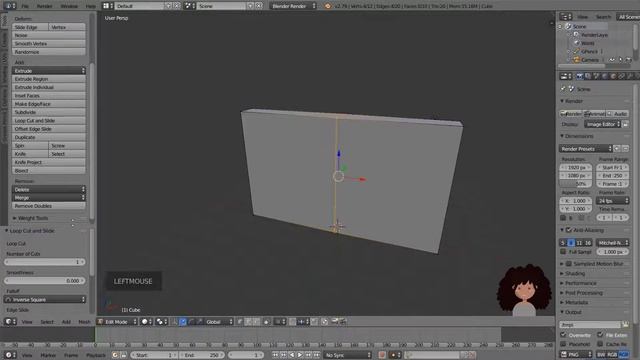Jump to the timeline end frame

[316, 355]
